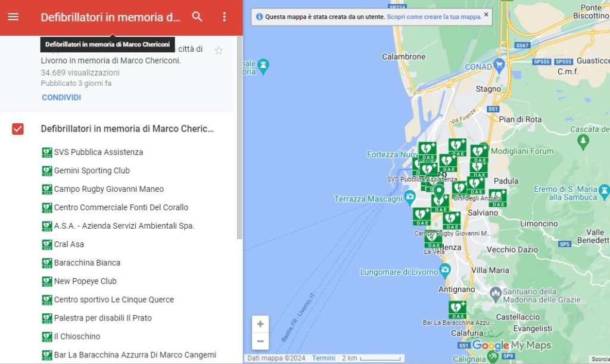This screenshot has height=364, width=610.
Task: Star this map as a favorite
Action: pyautogui.click(x=219, y=51)
